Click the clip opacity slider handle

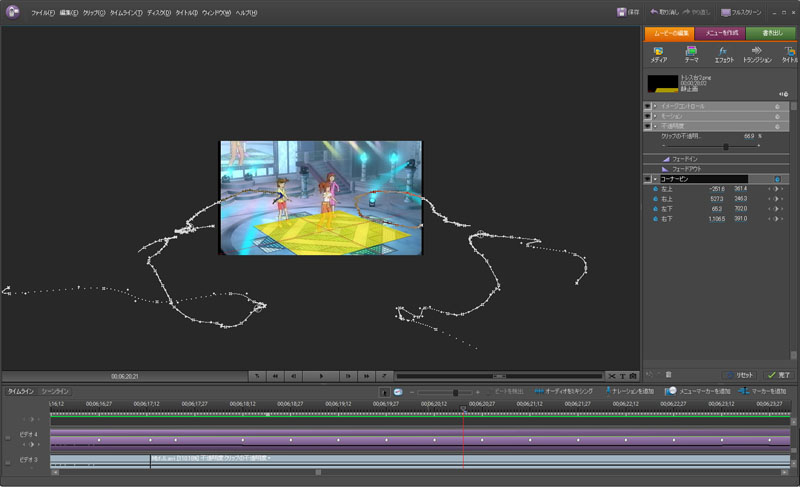(726, 146)
